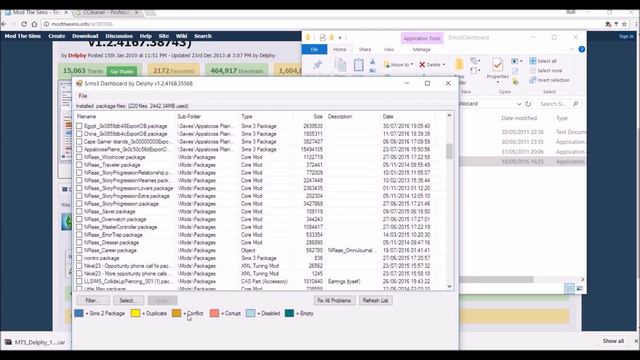Image resolution: width=640 pixels, height=360 pixels.
Task: Click the Select all icon in Explorer ribbon
Action: click(533, 61)
